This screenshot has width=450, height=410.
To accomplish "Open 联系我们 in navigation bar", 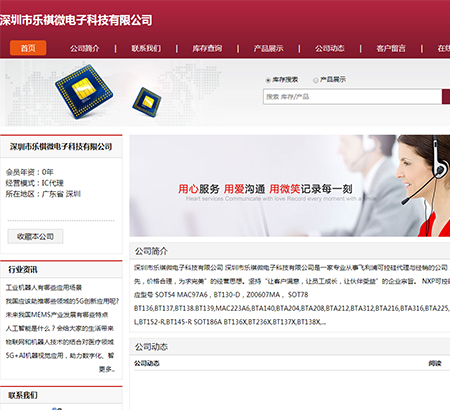I will click(146, 49).
